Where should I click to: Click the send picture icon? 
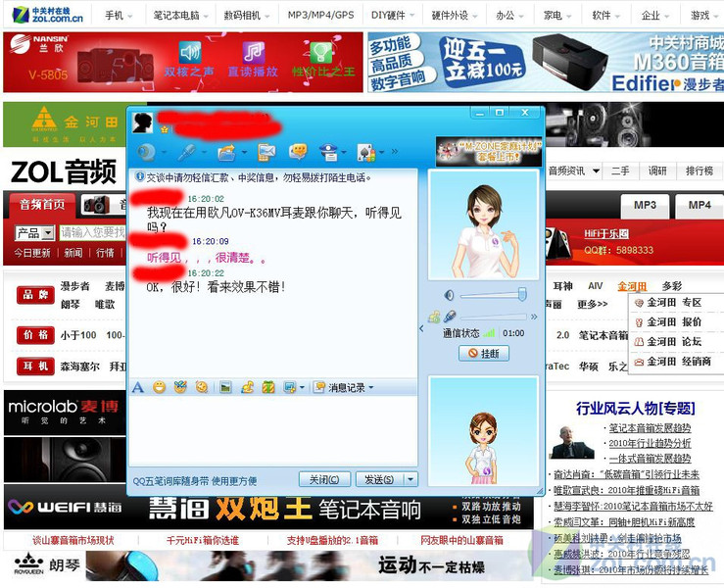pos(225,387)
